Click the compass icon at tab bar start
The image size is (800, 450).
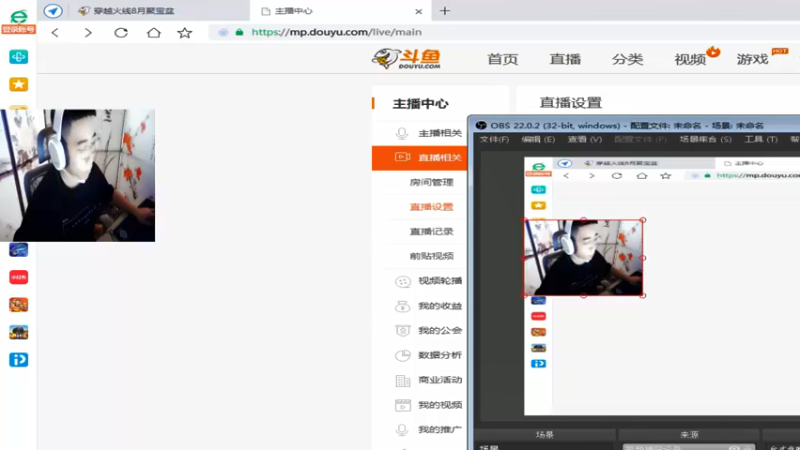tap(53, 11)
